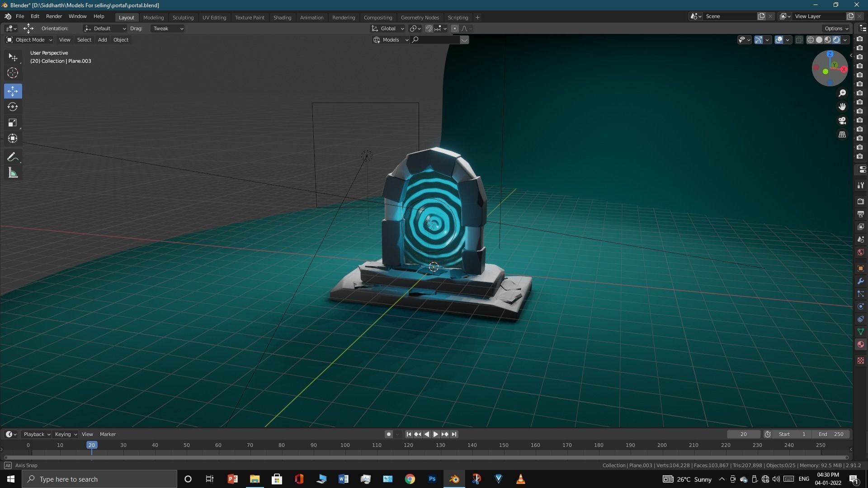Open the timeline Keying dropdown
Image resolution: width=868 pixels, height=488 pixels.
(x=66, y=434)
